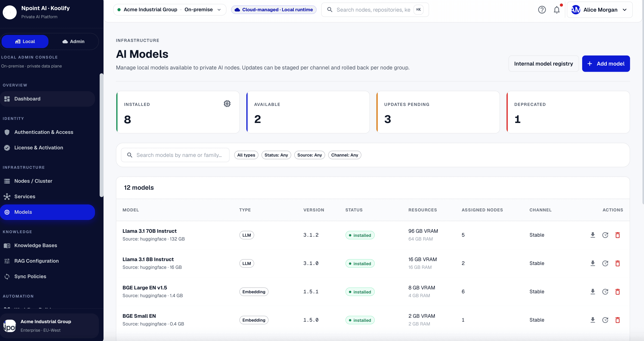Switch to Local console mode

pyautogui.click(x=25, y=42)
